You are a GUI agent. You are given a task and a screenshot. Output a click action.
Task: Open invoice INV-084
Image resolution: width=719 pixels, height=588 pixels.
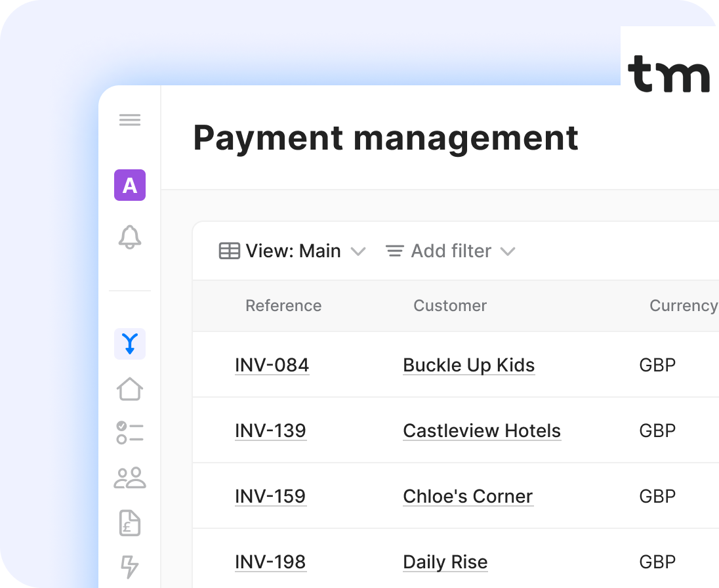pyautogui.click(x=272, y=365)
